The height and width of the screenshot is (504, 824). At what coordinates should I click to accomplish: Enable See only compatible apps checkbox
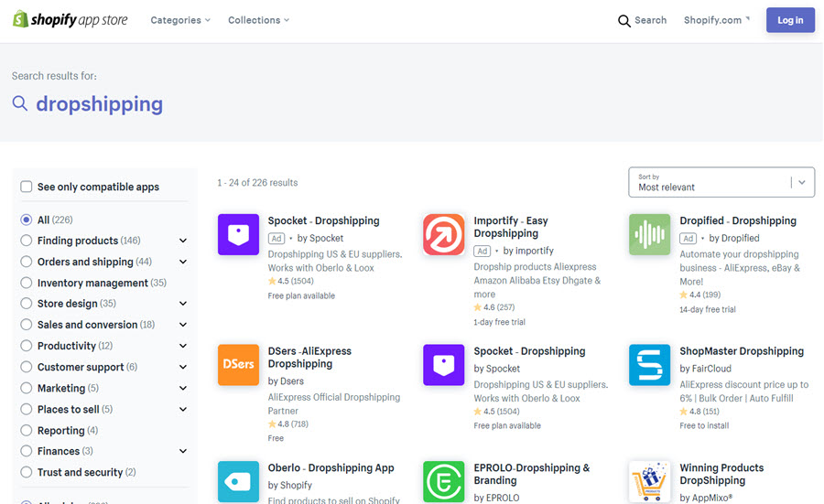27,187
